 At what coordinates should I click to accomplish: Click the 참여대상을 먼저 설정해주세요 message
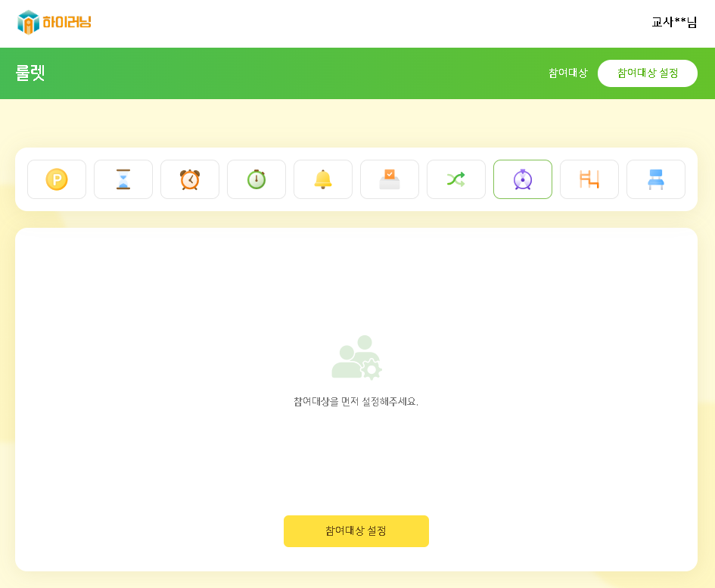(356, 402)
